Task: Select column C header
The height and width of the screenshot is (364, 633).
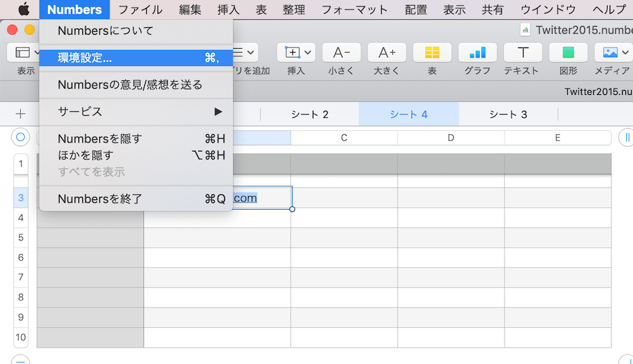Action: tap(344, 137)
